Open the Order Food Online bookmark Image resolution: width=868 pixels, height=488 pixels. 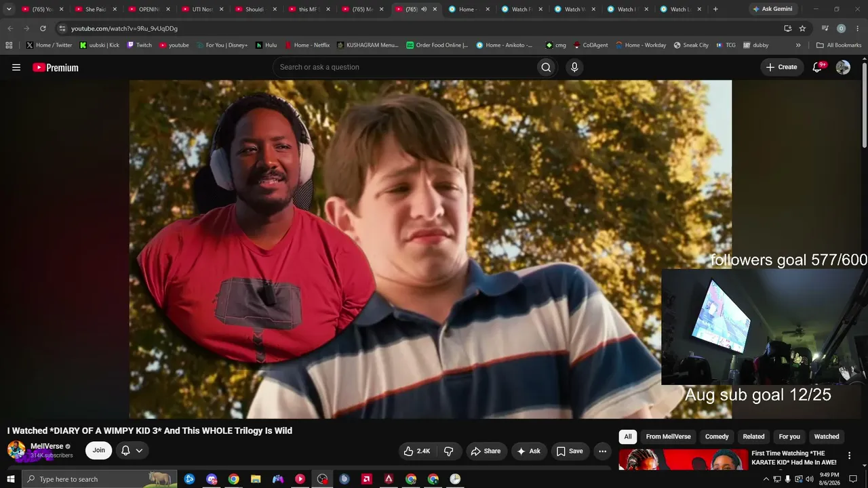tap(437, 45)
